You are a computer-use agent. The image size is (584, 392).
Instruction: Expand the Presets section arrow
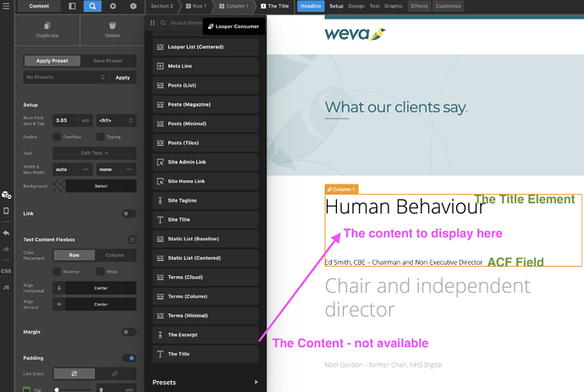(x=256, y=383)
